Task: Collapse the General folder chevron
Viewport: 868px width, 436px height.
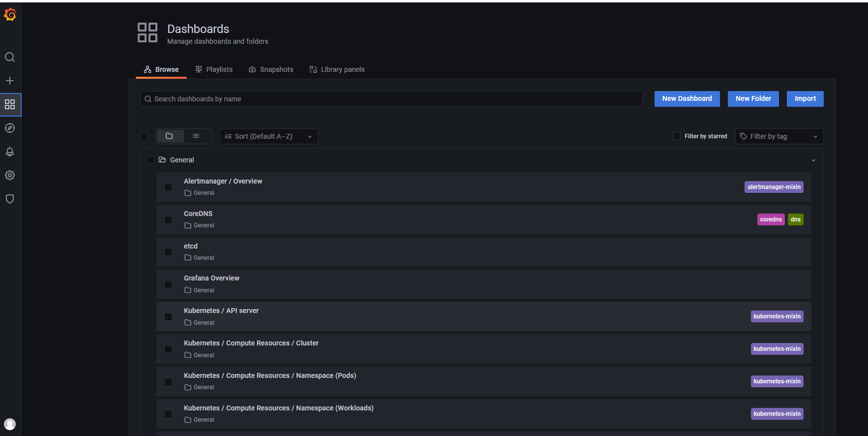Action: pos(813,160)
